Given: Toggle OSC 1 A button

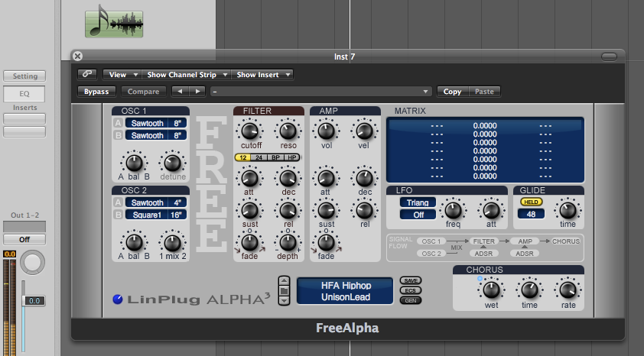Looking at the screenshot, I should click(119, 123).
